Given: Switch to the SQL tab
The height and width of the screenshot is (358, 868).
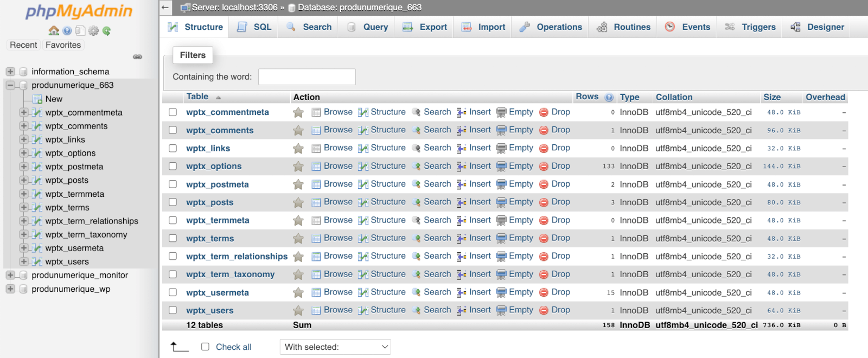Looking at the screenshot, I should 254,27.
